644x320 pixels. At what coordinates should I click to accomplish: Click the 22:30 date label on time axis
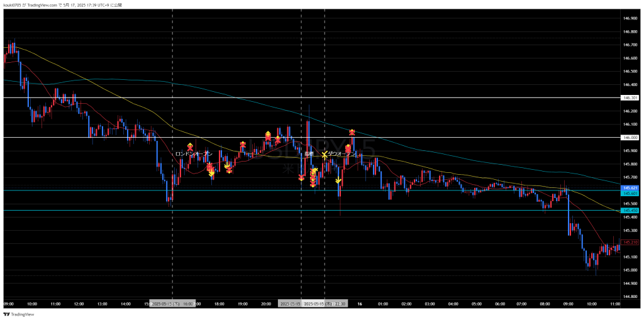point(325,304)
